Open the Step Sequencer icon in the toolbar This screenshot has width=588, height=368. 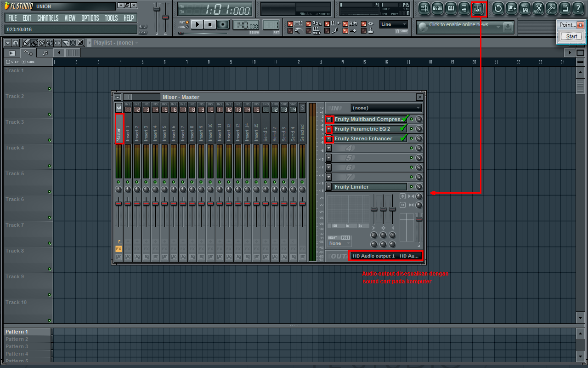click(436, 8)
